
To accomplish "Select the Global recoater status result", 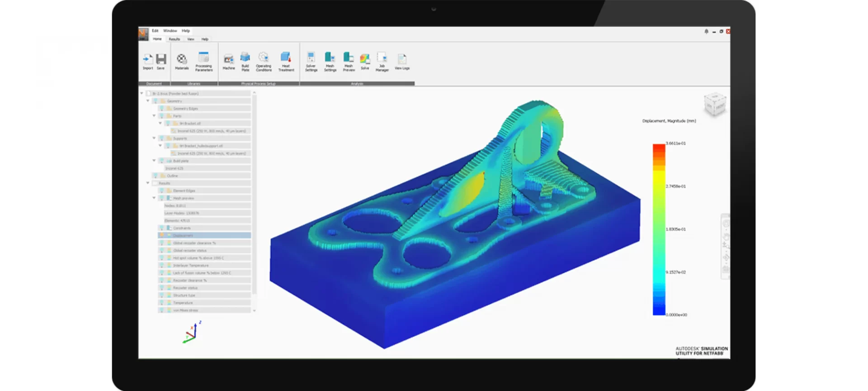I will pyautogui.click(x=204, y=250).
